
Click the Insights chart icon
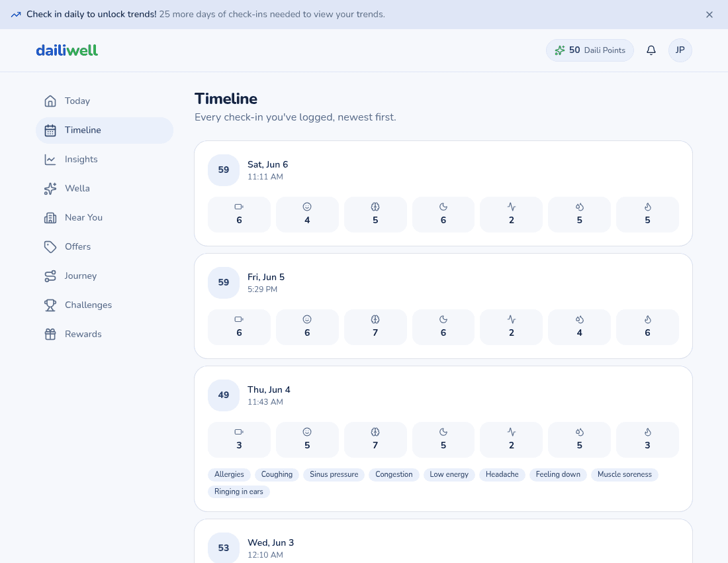coord(50,160)
